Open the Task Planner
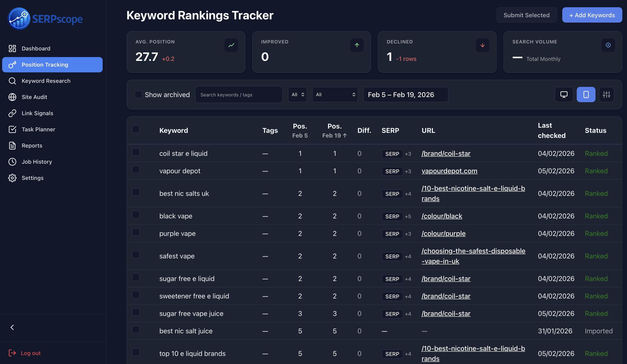 [38, 129]
